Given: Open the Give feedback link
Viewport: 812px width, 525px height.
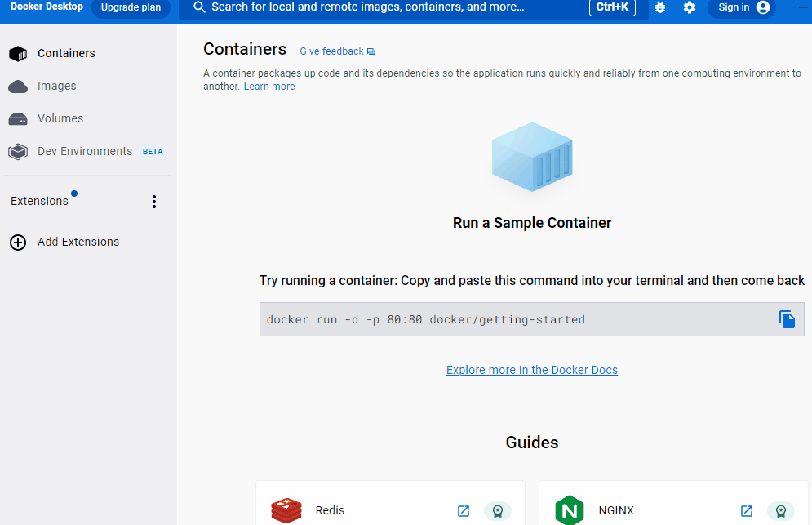Looking at the screenshot, I should pos(331,51).
